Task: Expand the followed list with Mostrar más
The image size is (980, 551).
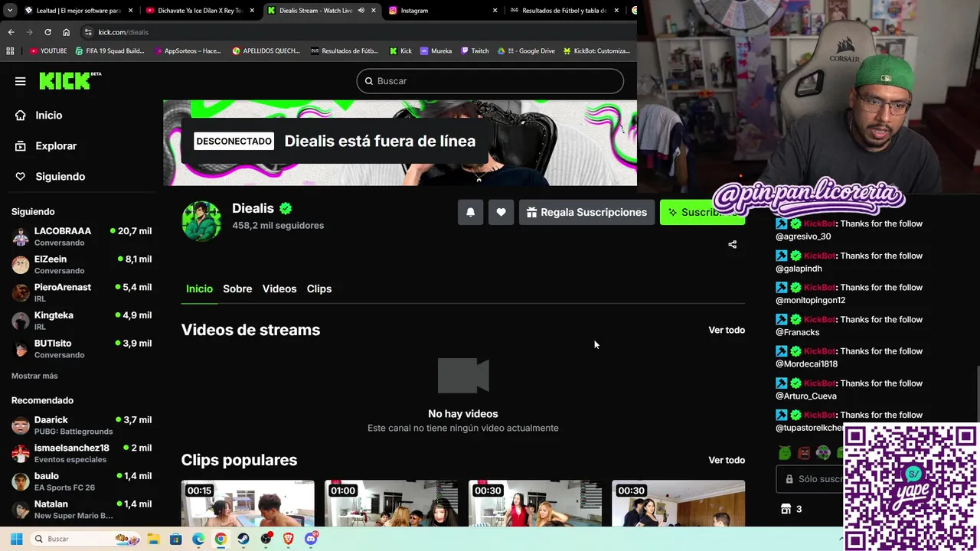Action: pyautogui.click(x=34, y=376)
